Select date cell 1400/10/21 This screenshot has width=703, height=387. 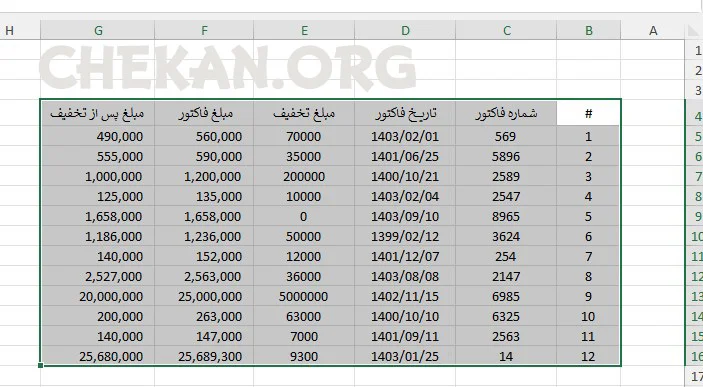(x=405, y=176)
